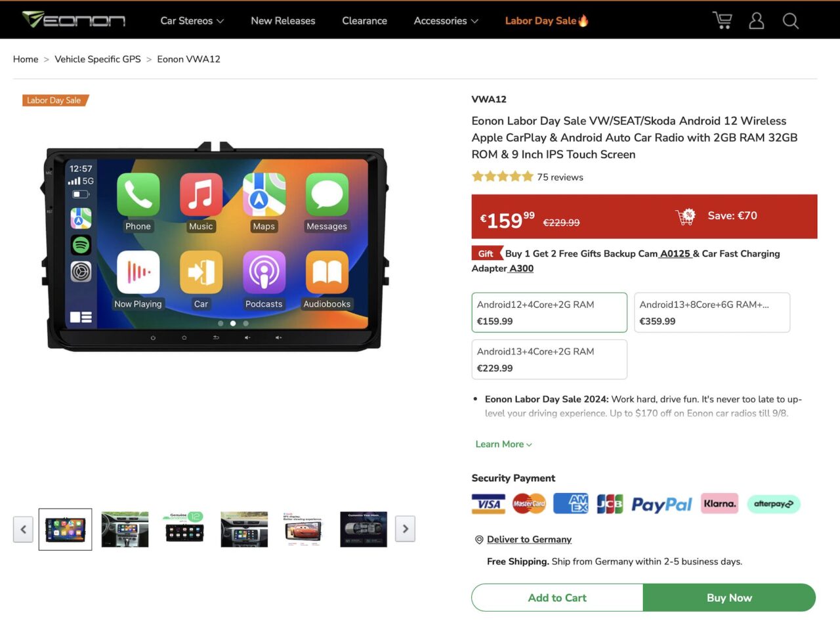
Task: Expand Learn More product details
Action: click(x=504, y=444)
